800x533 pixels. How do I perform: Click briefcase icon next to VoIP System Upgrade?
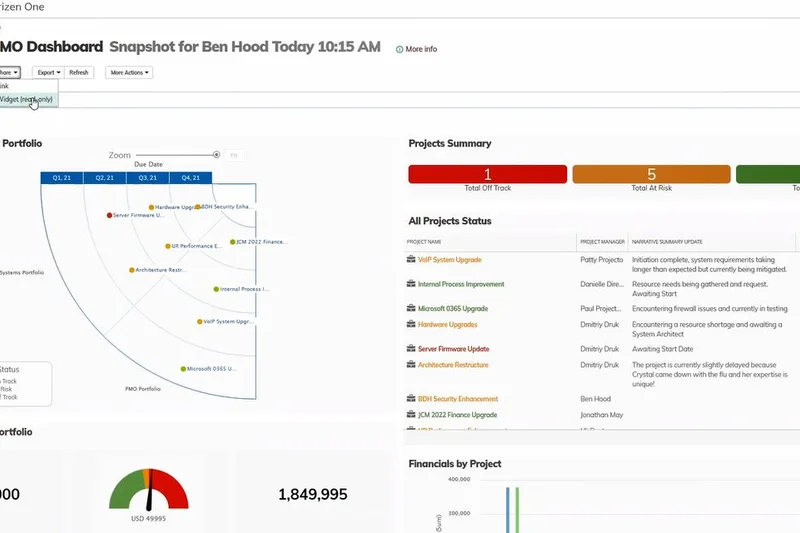[411, 260]
